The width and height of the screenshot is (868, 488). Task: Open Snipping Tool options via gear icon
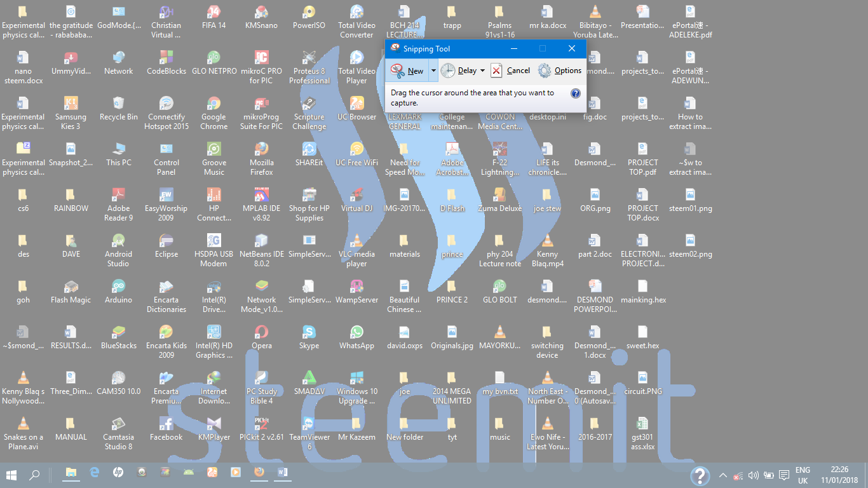pyautogui.click(x=544, y=71)
